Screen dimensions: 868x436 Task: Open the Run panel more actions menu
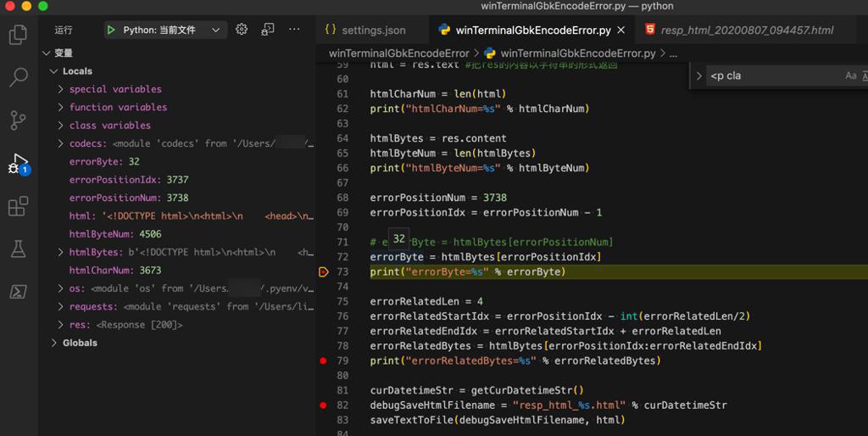click(x=294, y=30)
